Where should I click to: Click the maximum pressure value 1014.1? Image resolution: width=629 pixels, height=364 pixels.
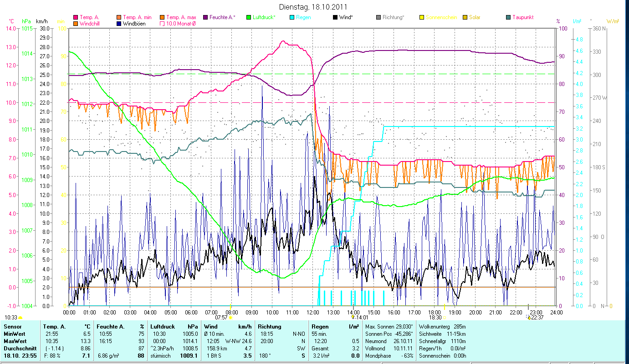(x=189, y=341)
